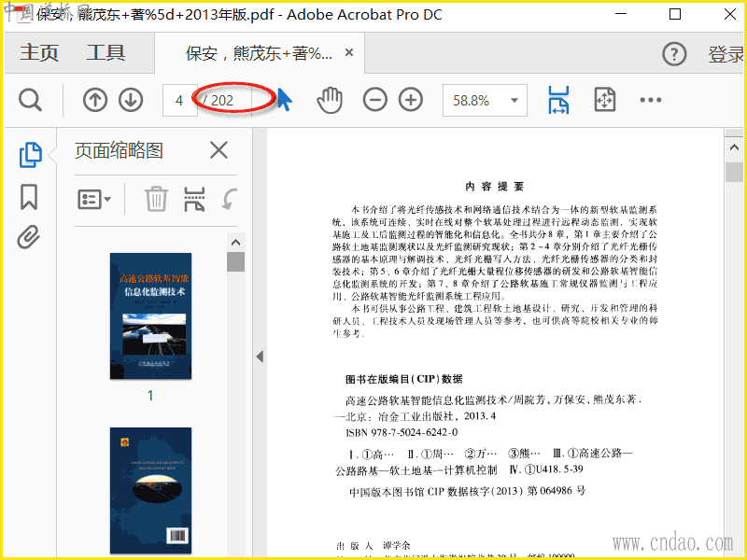Click document scroll up arrow
Image resolution: width=747 pixels, height=560 pixels.
click(734, 147)
